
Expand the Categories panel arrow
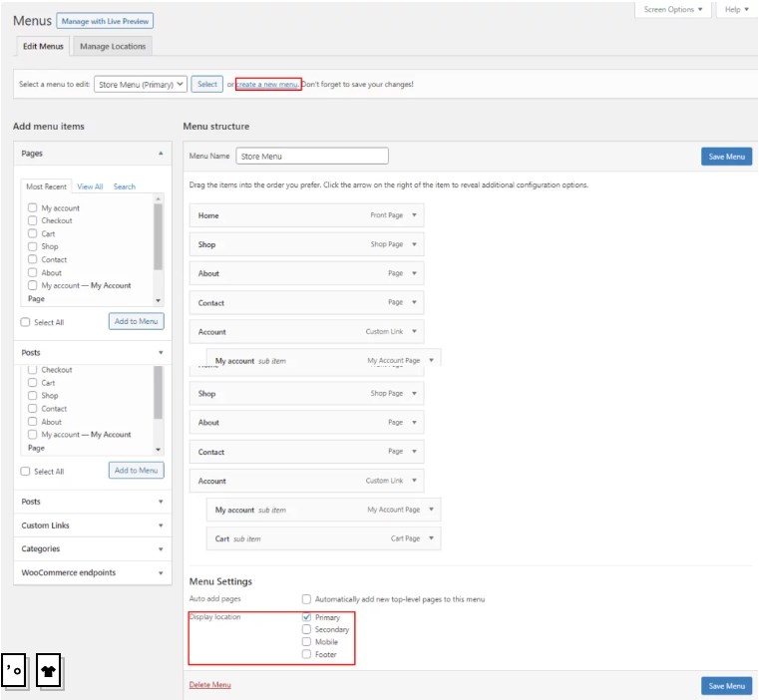(x=161, y=549)
